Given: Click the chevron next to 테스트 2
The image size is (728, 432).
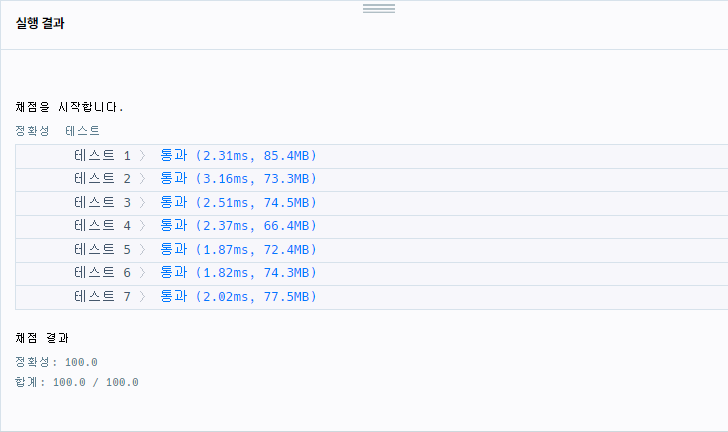Looking at the screenshot, I should (x=143, y=179).
